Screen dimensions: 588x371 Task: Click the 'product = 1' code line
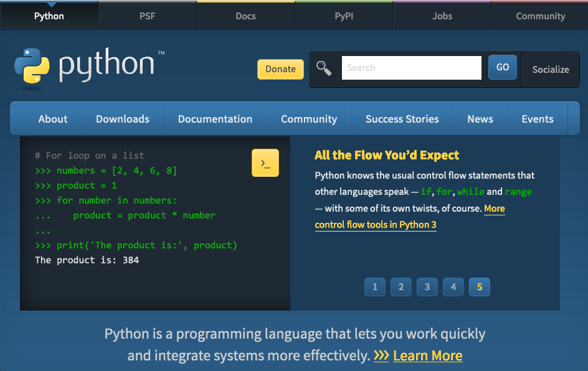pyautogui.click(x=76, y=185)
